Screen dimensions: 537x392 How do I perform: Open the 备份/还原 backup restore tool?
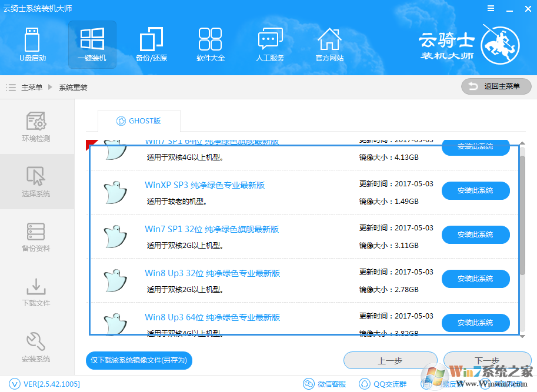(151, 44)
